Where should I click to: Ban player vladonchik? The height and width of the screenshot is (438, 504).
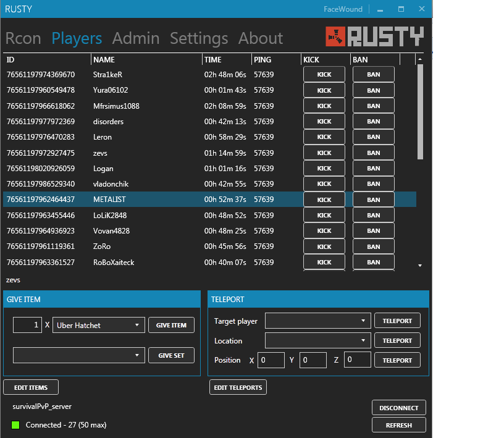pos(374,183)
